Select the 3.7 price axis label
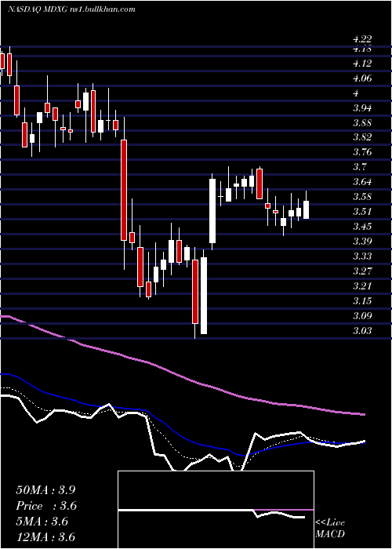Screen dimensions: 392x549 tap(360, 167)
